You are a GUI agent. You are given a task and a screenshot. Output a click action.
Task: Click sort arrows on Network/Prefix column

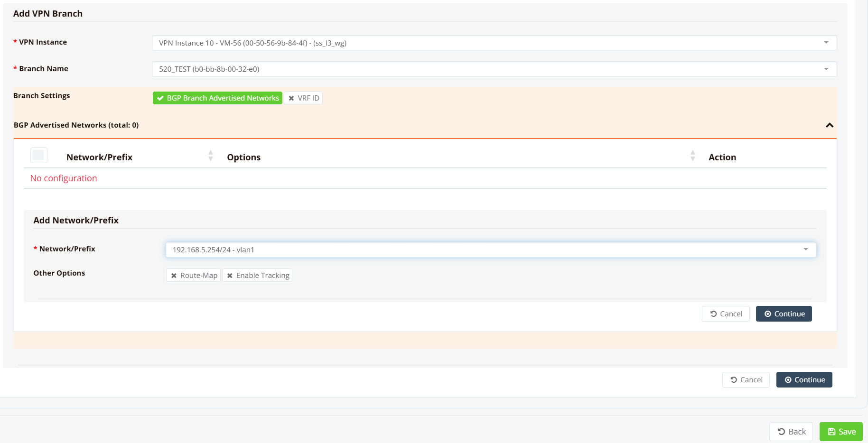click(x=210, y=156)
